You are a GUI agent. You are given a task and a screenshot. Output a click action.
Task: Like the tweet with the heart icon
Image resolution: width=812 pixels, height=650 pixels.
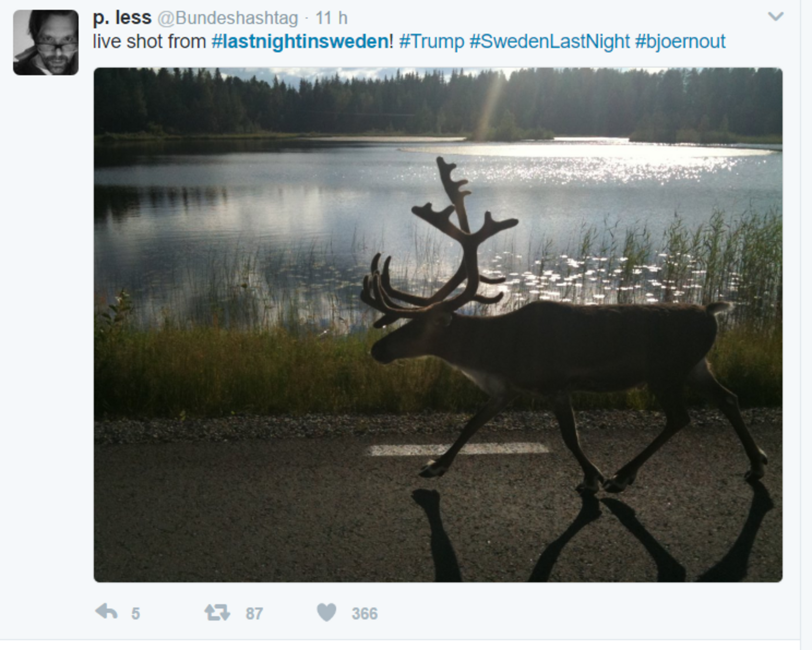coord(326,612)
